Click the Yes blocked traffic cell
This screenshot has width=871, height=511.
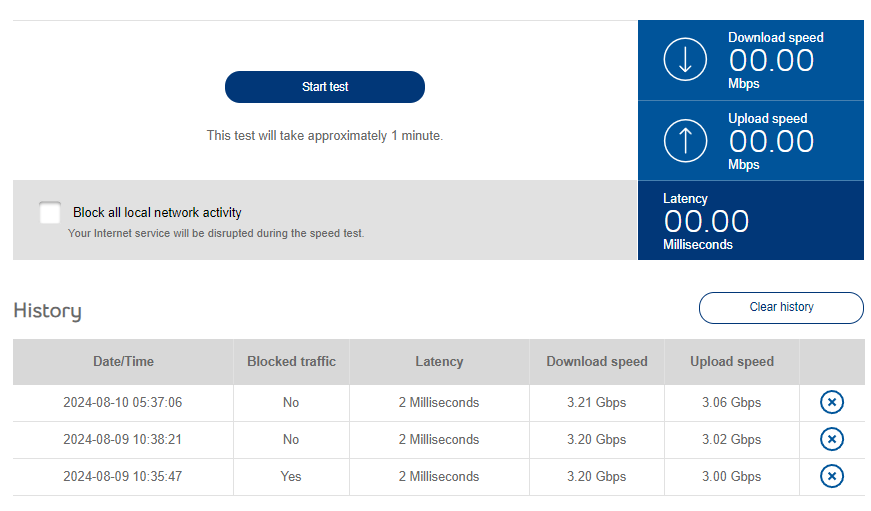click(x=291, y=476)
